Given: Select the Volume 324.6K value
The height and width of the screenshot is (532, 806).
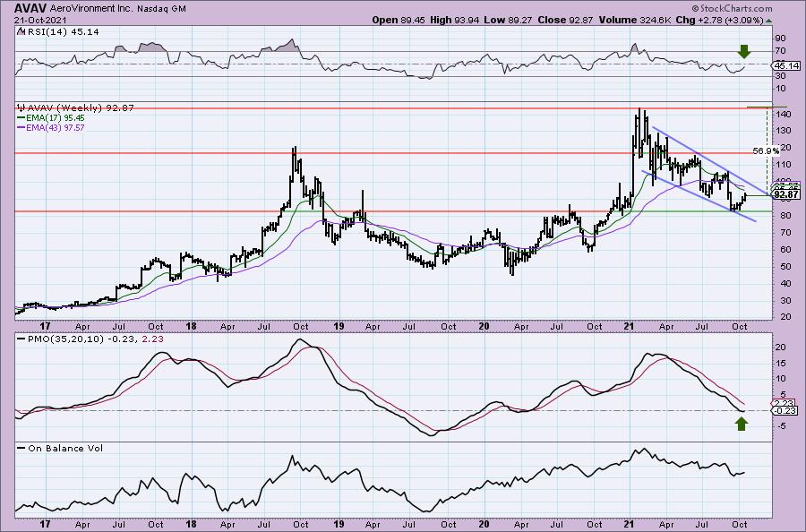Looking at the screenshot, I should pos(633,20).
